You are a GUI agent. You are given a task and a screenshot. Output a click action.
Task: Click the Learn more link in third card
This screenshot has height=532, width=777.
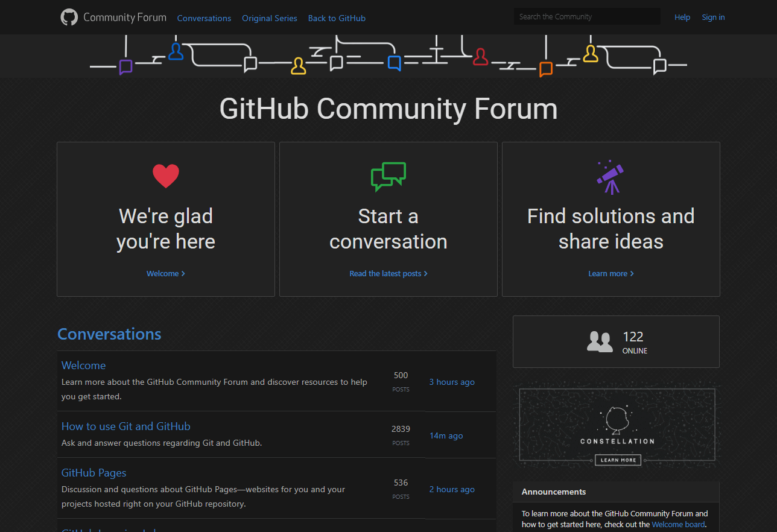(611, 273)
